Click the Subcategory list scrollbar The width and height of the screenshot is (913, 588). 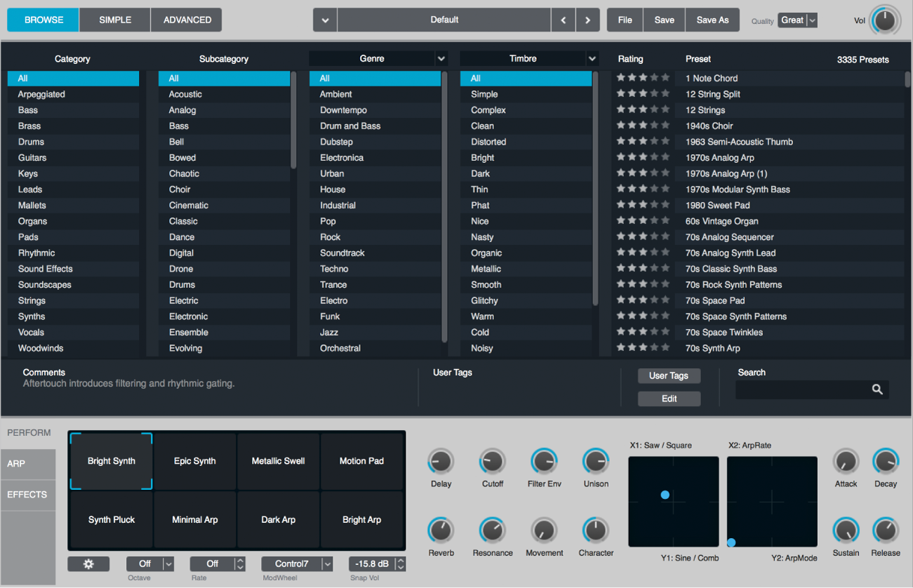(x=293, y=119)
